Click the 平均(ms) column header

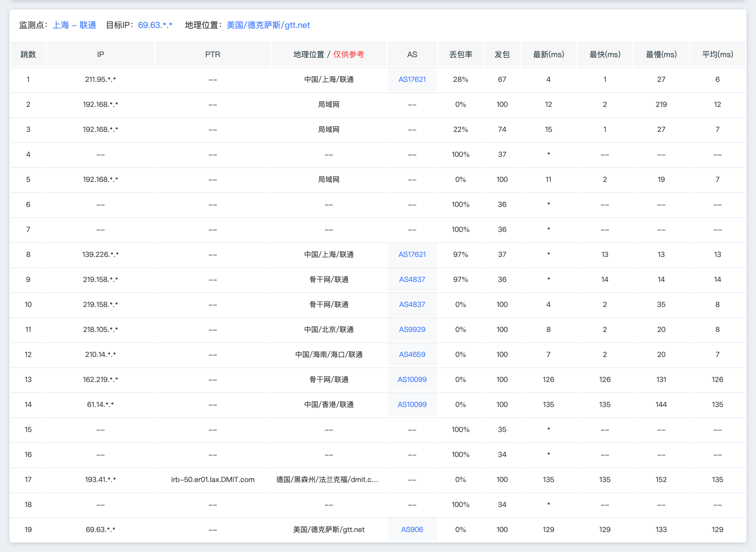(717, 54)
